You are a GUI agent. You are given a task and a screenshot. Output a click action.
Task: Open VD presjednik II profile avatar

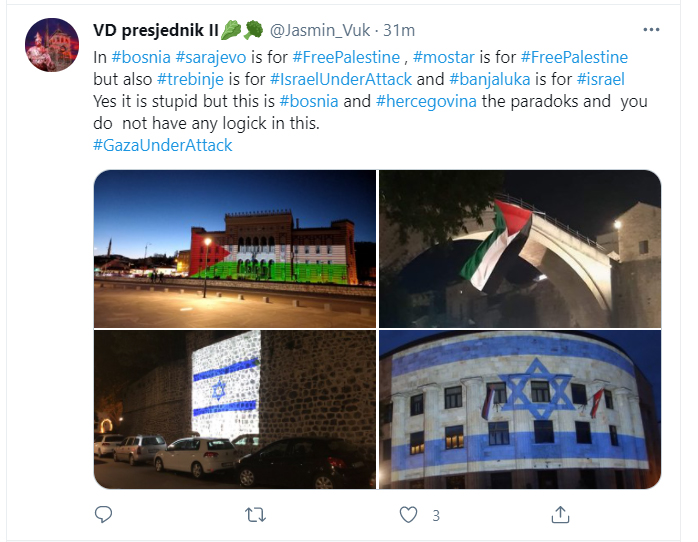[52, 45]
